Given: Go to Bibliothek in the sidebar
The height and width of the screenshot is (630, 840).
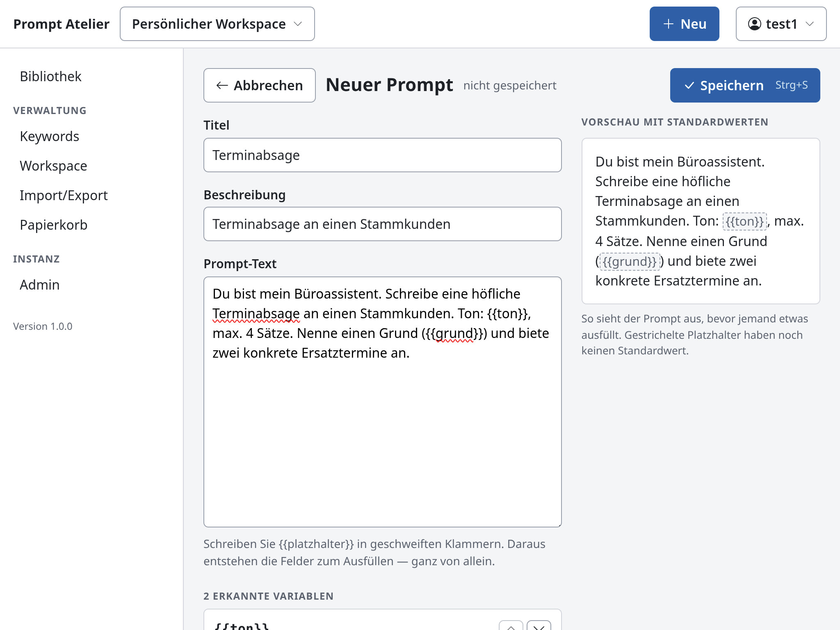Looking at the screenshot, I should point(50,76).
